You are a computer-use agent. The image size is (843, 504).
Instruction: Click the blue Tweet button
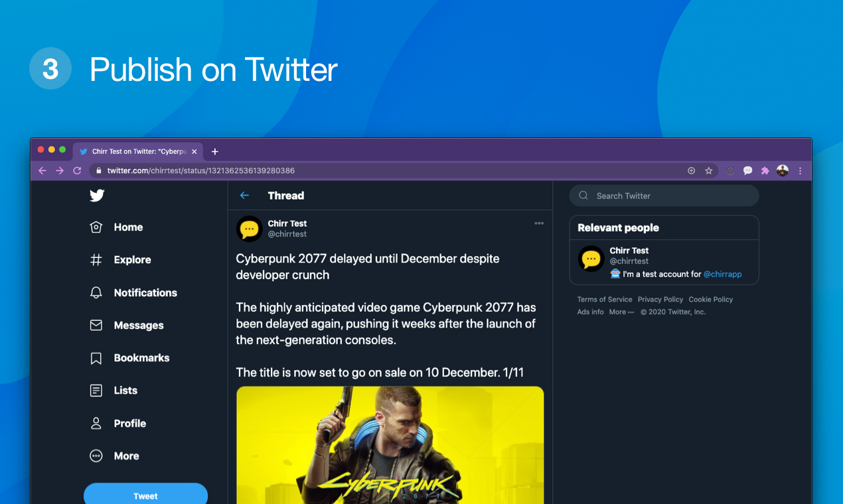(x=145, y=495)
